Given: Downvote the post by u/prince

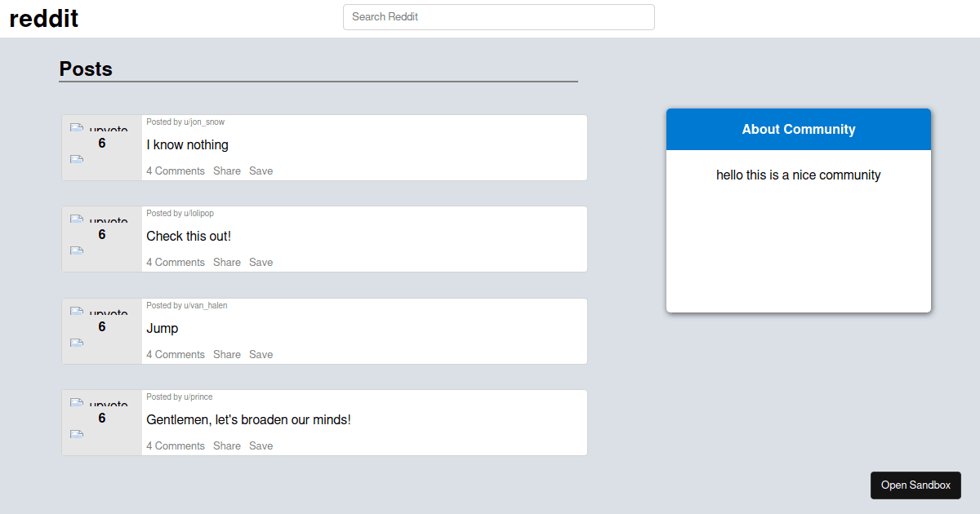Looking at the screenshot, I should [x=77, y=434].
